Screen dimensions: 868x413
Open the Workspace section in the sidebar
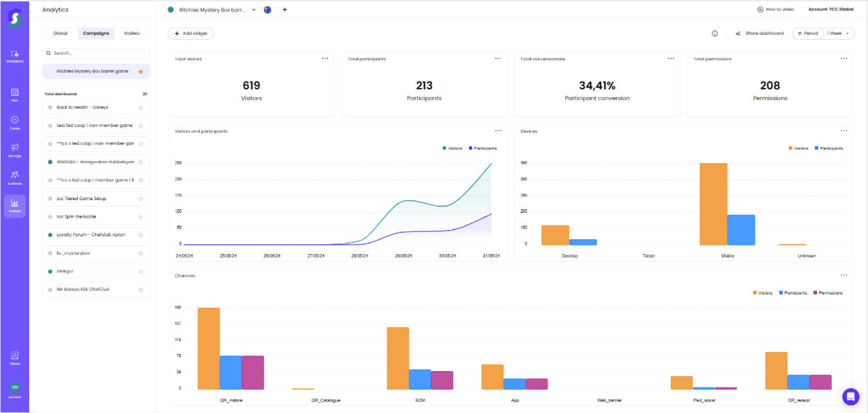click(14, 56)
